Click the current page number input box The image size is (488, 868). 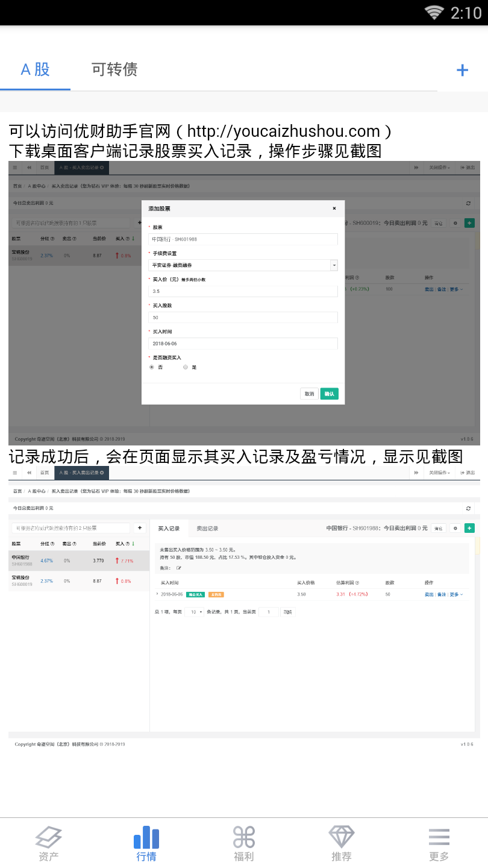(269, 611)
